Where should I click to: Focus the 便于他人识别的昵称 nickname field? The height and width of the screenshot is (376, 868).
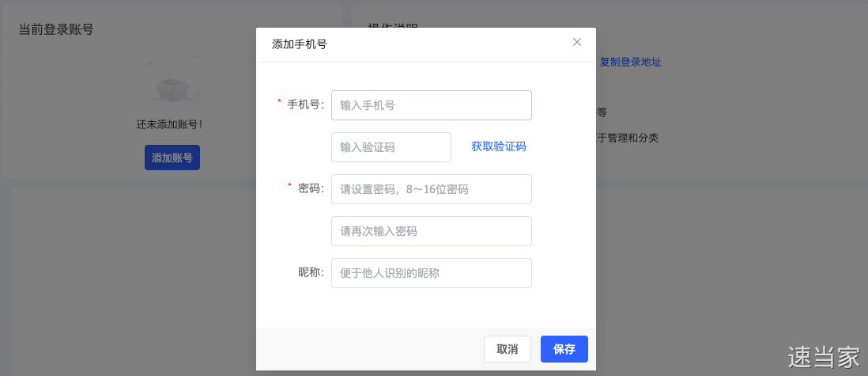point(431,273)
